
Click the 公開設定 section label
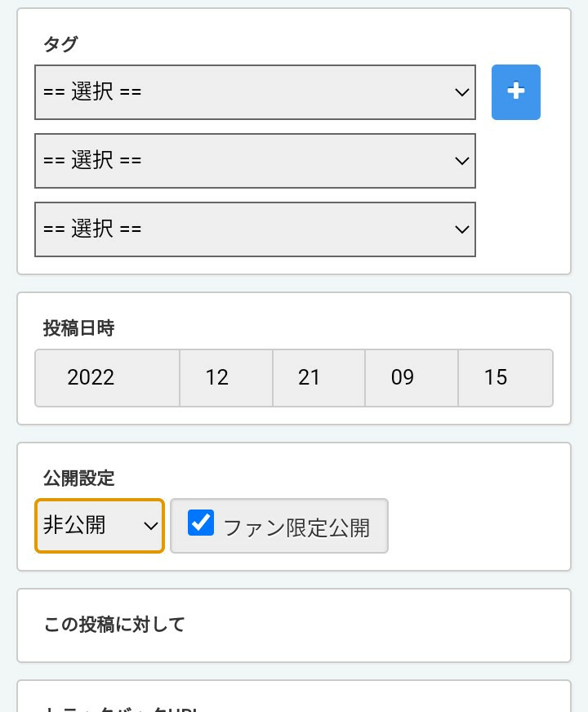(x=78, y=478)
